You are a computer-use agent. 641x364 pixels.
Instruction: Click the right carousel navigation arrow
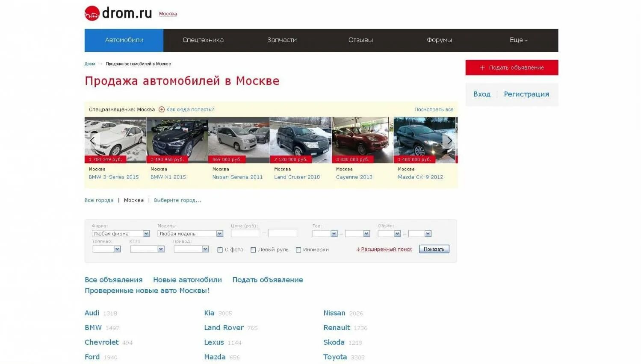pos(449,140)
